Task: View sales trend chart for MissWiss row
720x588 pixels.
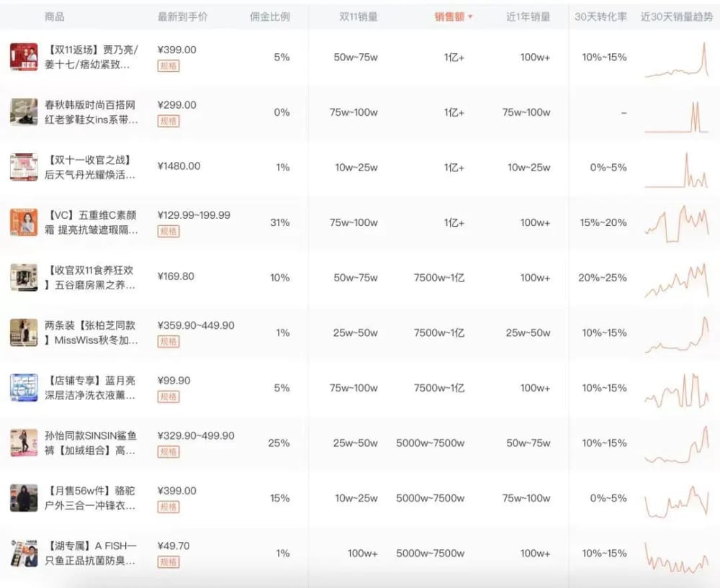Action: click(677, 334)
